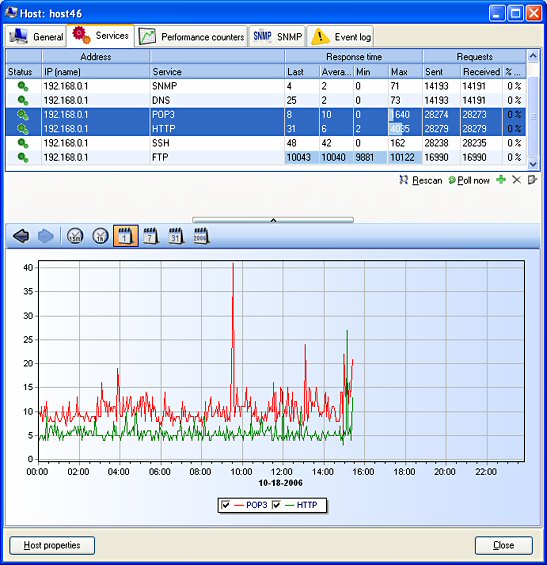This screenshot has height=565, width=547.
Task: Select the 15-minute clock range icon
Action: click(75, 236)
